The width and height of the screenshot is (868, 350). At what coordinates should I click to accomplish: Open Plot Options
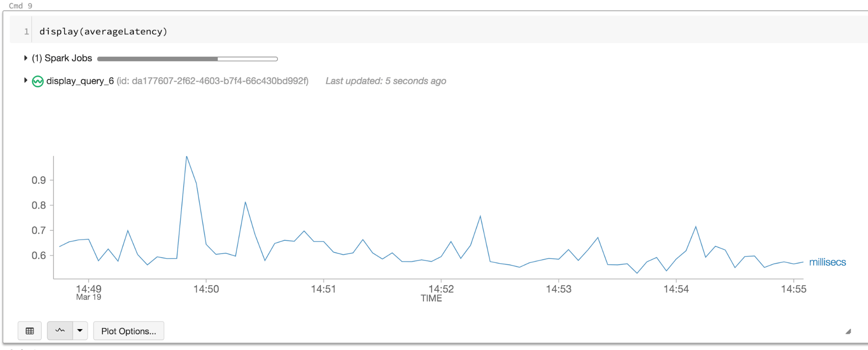pyautogui.click(x=129, y=331)
